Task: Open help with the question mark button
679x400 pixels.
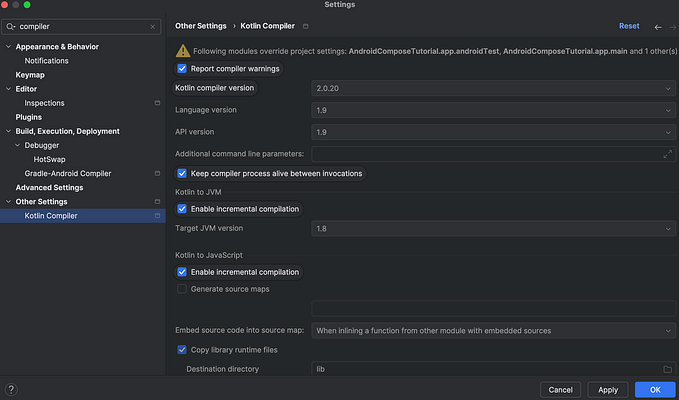Action: 11,390
